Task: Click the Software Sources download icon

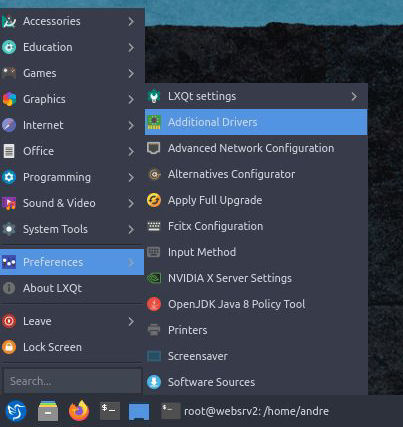Action: click(154, 382)
